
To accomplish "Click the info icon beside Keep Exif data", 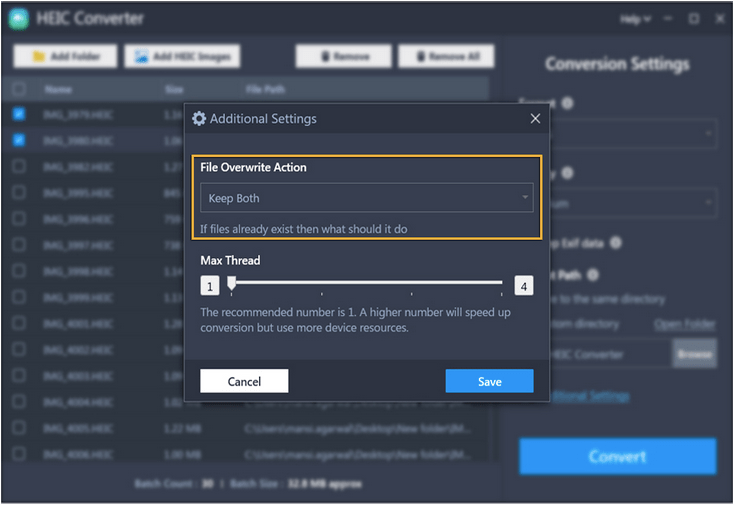I will (615, 243).
